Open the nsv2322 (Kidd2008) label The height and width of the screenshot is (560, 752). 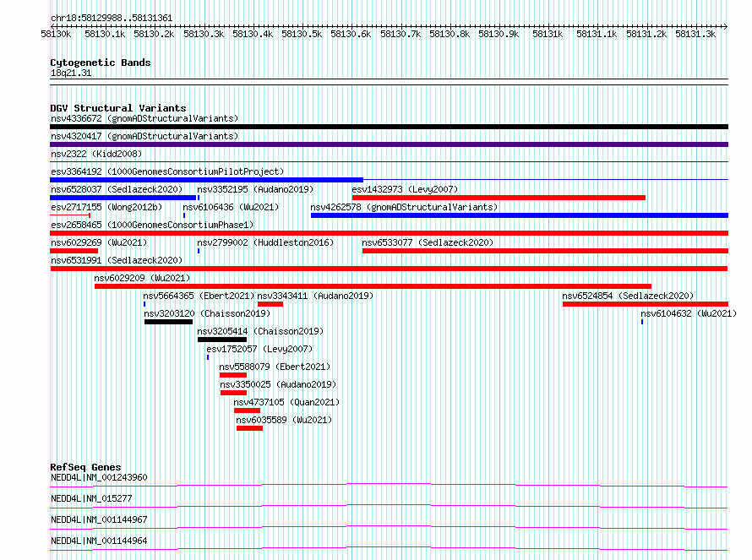click(x=96, y=154)
